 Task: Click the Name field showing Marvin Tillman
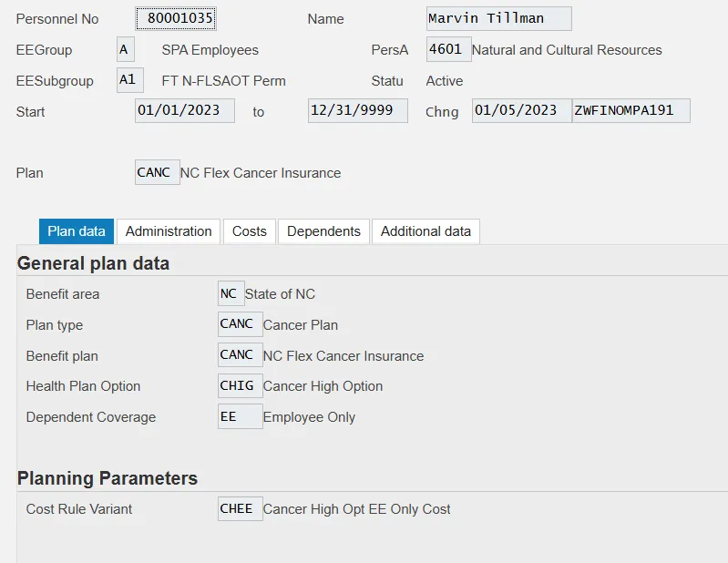coord(498,19)
